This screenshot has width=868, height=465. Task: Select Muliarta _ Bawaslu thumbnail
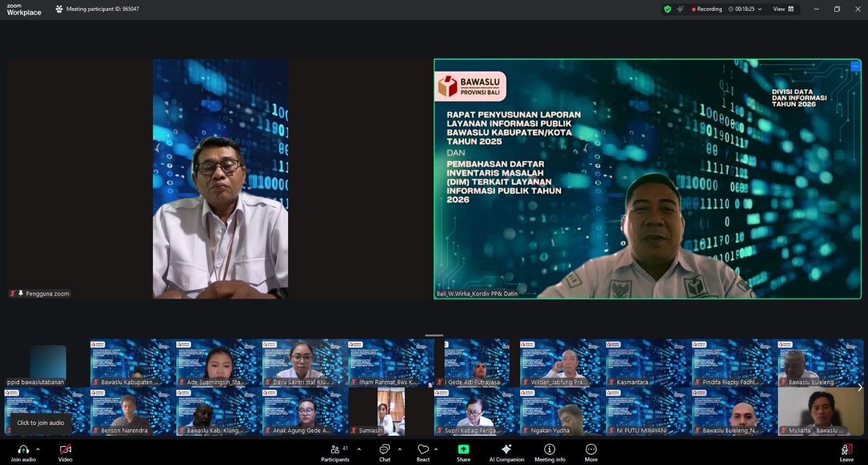tap(820, 411)
